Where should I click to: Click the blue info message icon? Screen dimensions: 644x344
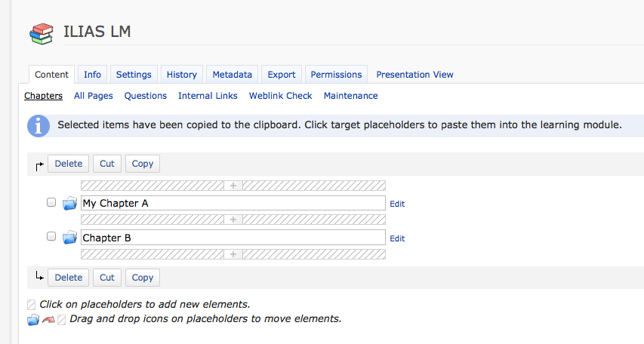39,126
